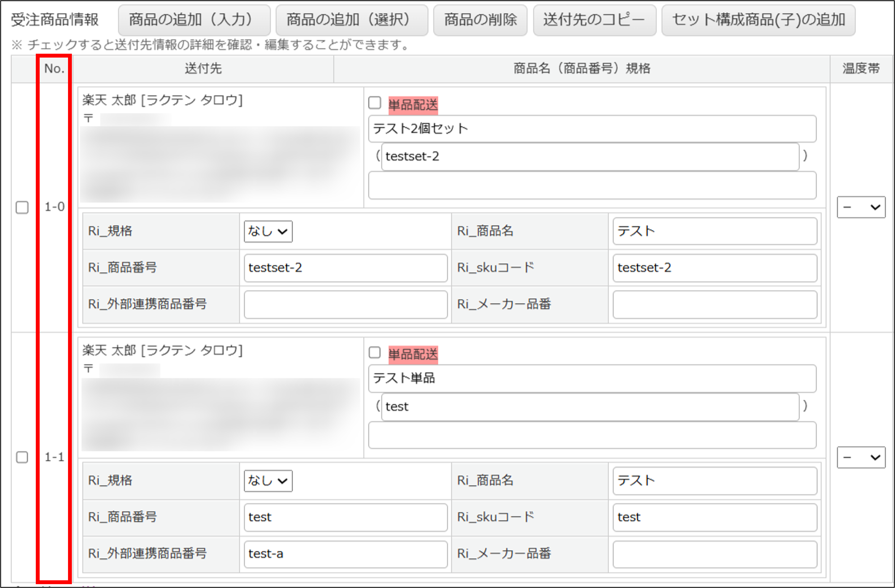This screenshot has height=588, width=895.
Task: Click Ri_外部連携商品番号 field containing test-a
Action: pyautogui.click(x=346, y=554)
